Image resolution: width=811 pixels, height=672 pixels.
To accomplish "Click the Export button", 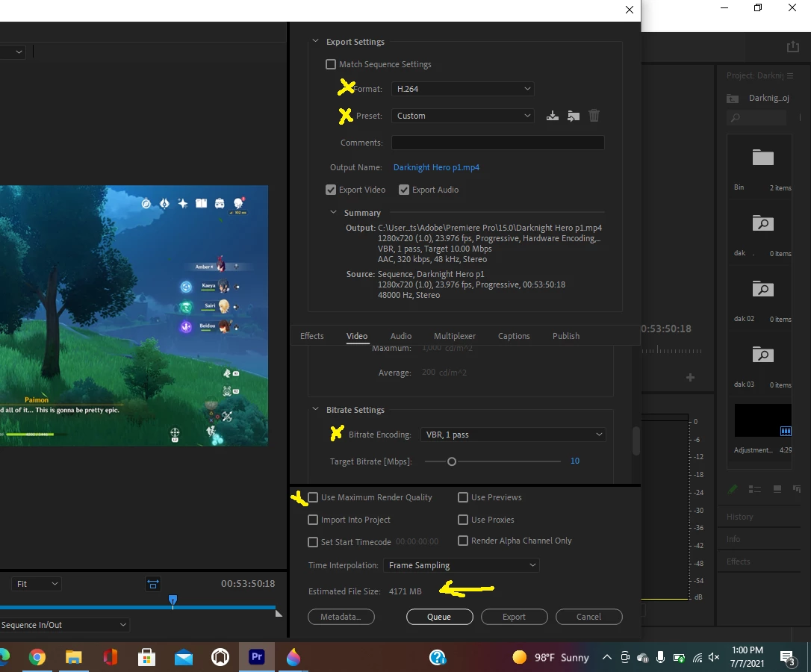I will (514, 617).
